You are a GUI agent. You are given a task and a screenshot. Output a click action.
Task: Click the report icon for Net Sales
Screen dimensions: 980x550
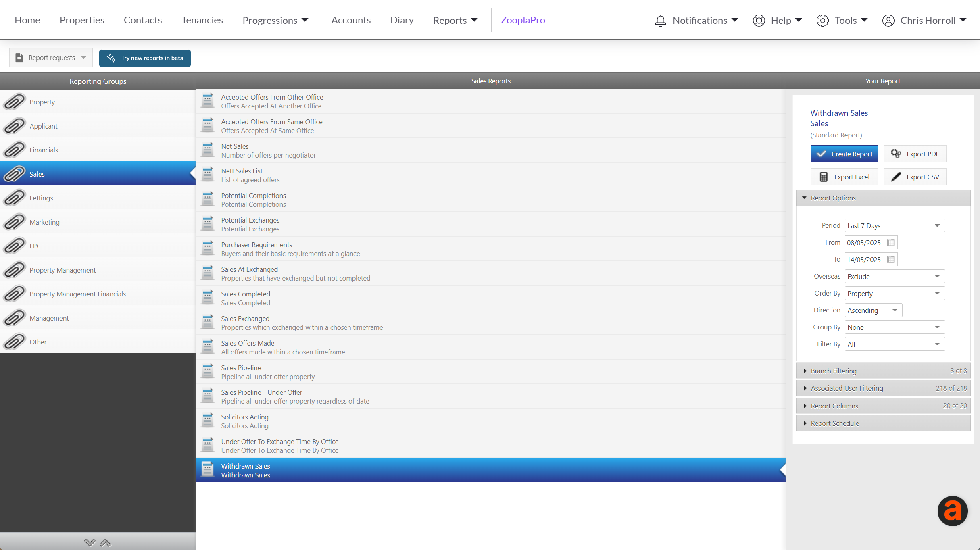point(208,150)
